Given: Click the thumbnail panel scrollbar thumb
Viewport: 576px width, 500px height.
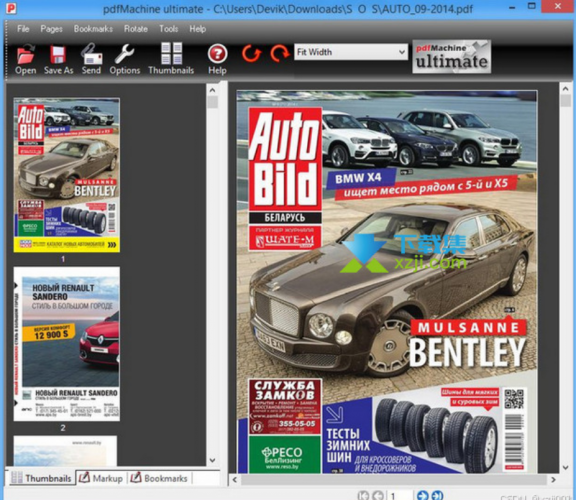Looking at the screenshot, I should [212, 102].
